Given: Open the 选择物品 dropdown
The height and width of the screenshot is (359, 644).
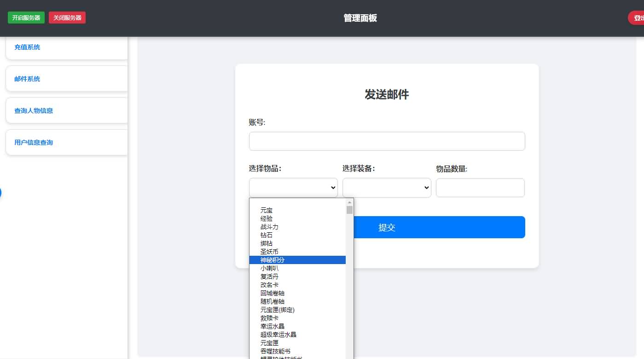Looking at the screenshot, I should coord(293,188).
